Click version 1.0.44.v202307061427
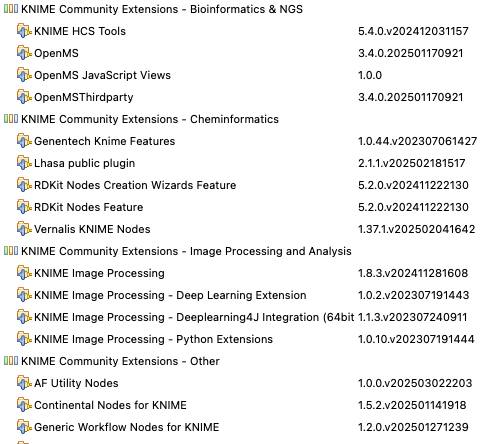 [x=417, y=141]
